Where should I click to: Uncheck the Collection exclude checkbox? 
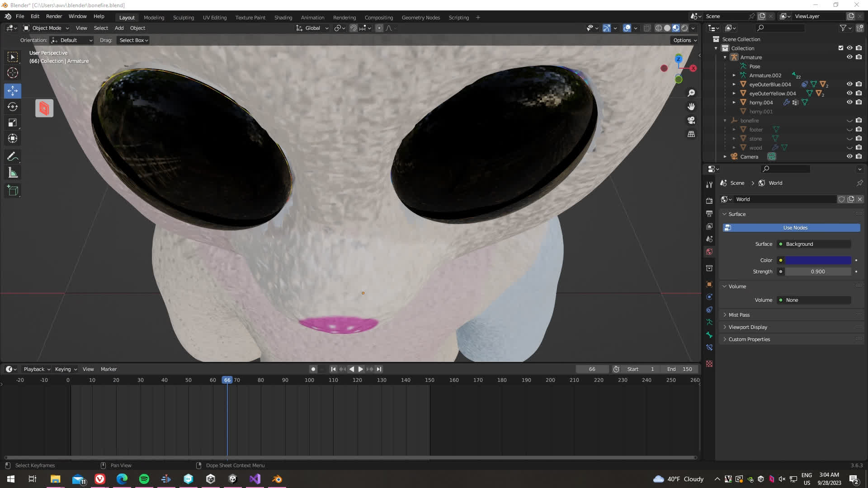[841, 48]
